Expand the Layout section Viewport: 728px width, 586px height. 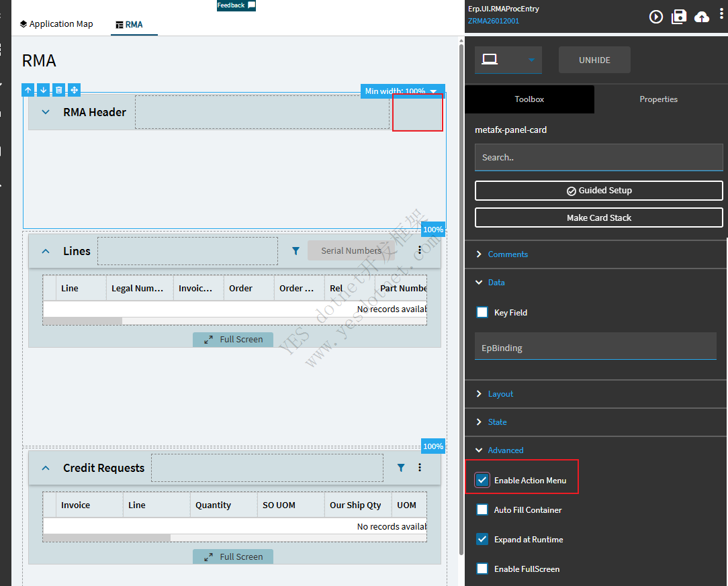click(500, 394)
